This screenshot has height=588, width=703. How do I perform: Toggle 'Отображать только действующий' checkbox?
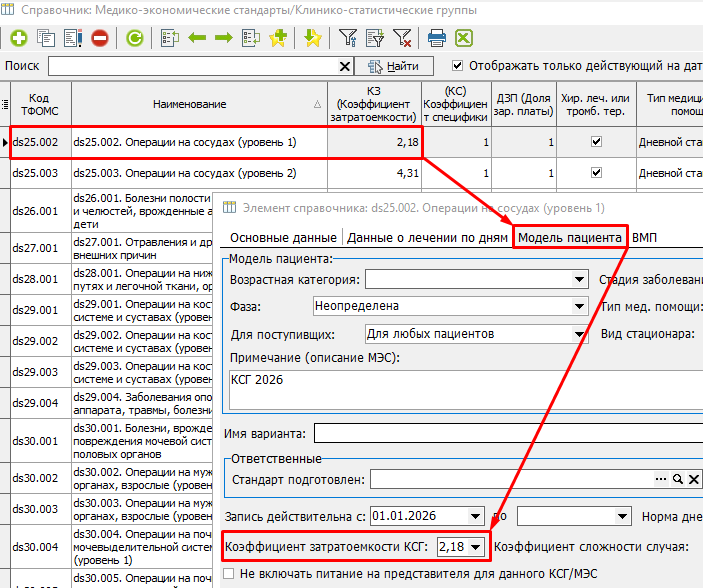point(458,66)
